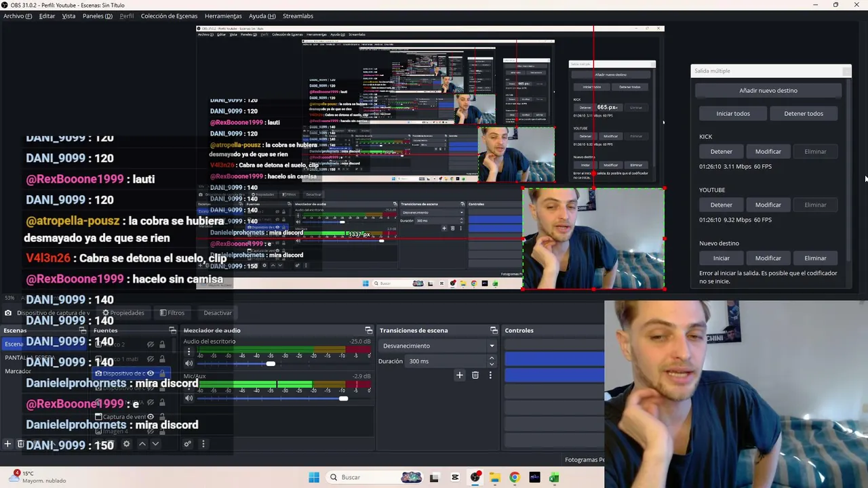Mute the Mic/Aux speaker icon
The image size is (868, 488).
189,398
